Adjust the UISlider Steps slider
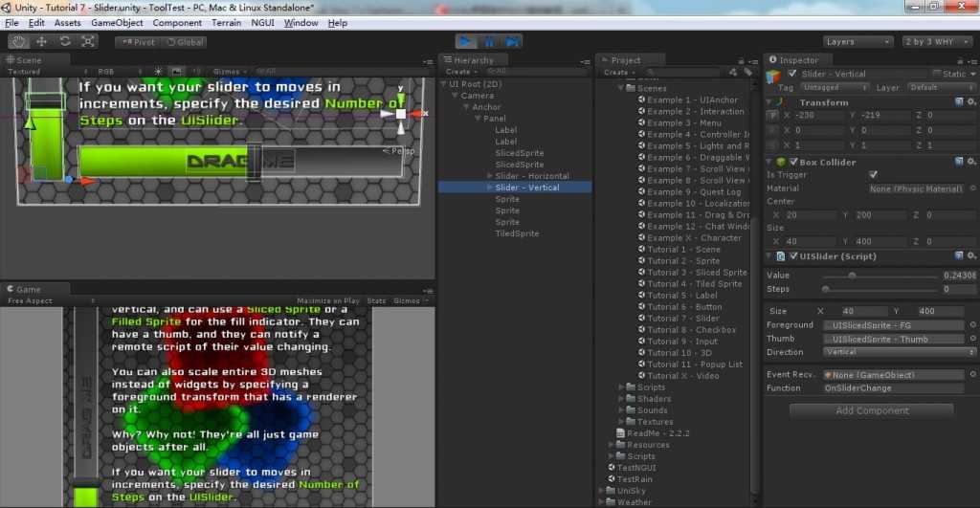This screenshot has width=980, height=508. click(880, 289)
